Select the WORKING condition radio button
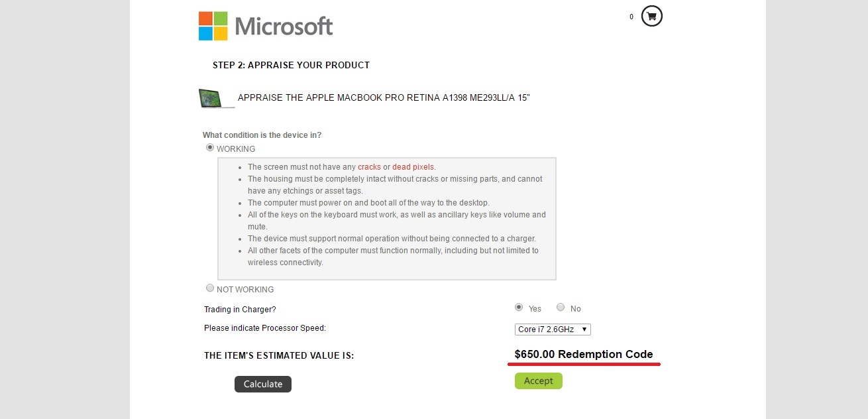Screen dimensions: 868x419 point(210,148)
